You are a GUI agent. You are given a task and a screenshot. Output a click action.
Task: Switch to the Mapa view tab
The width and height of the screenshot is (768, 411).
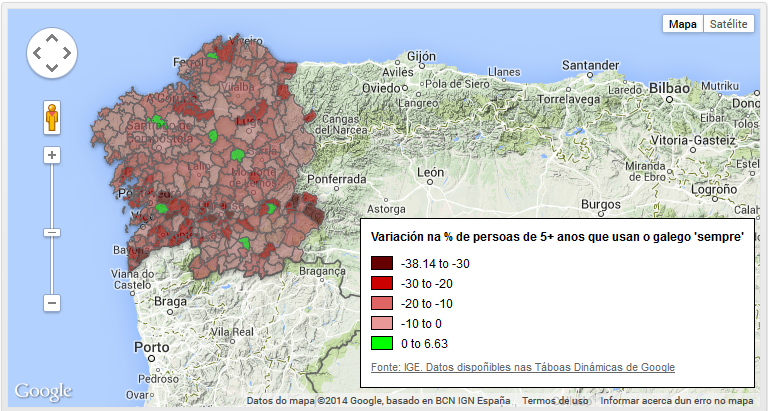pyautogui.click(x=683, y=24)
